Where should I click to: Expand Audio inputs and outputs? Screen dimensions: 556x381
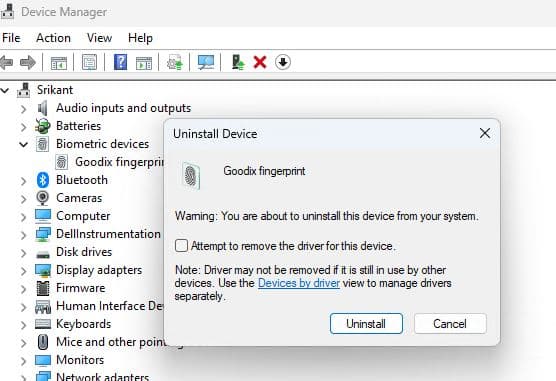coord(23,109)
